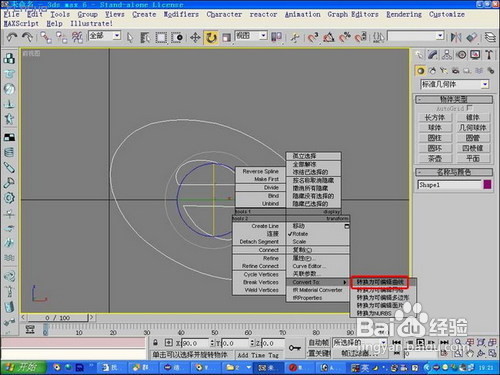This screenshot has width=500, height=375.
Task: Click the time slider showing 0 / 100
Action: (x=58, y=318)
